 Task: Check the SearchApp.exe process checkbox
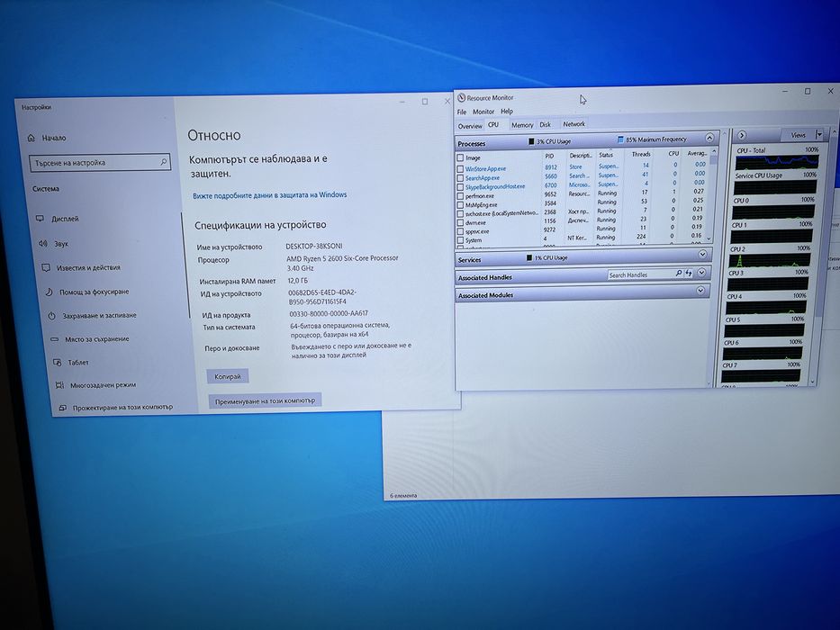(460, 178)
